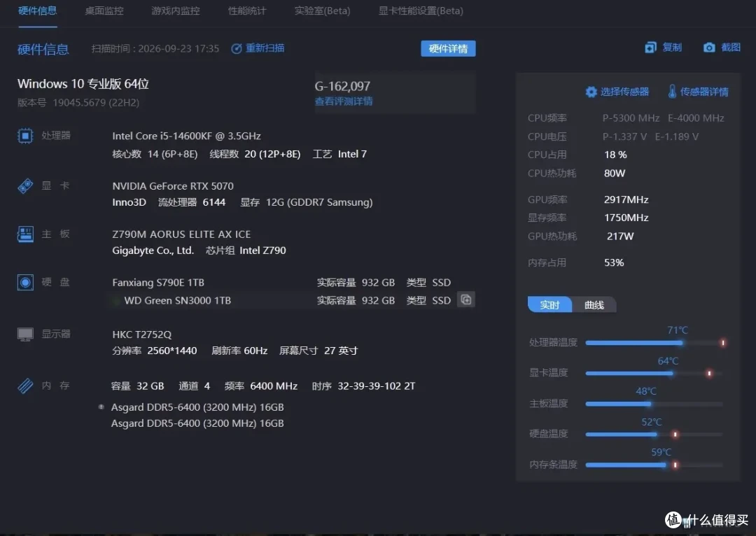756x536 pixels.
Task: Click the 主板温度 progress bar
Action: click(x=654, y=404)
